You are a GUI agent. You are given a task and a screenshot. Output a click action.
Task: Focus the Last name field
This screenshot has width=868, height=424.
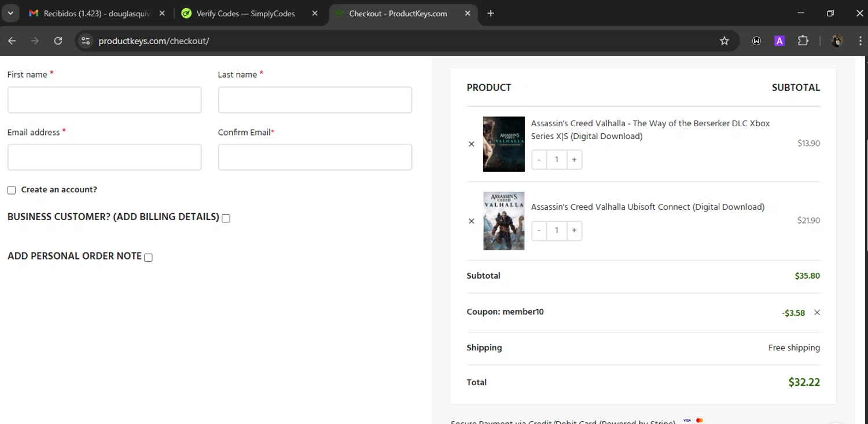[x=315, y=100]
